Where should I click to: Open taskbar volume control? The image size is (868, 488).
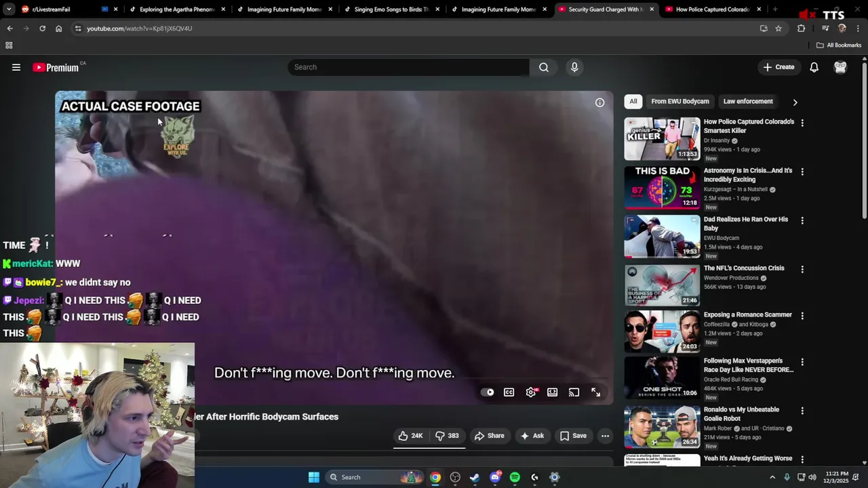coord(812,477)
